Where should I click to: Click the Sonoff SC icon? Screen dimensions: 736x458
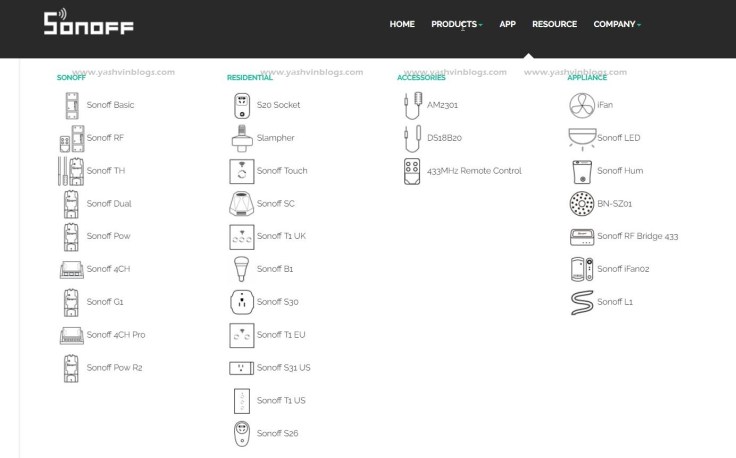coord(241,204)
